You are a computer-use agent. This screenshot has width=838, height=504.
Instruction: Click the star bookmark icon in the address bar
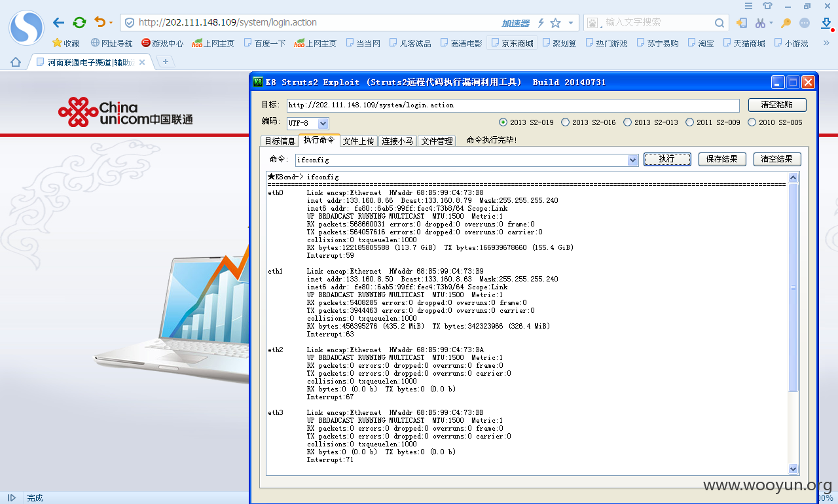(x=555, y=23)
